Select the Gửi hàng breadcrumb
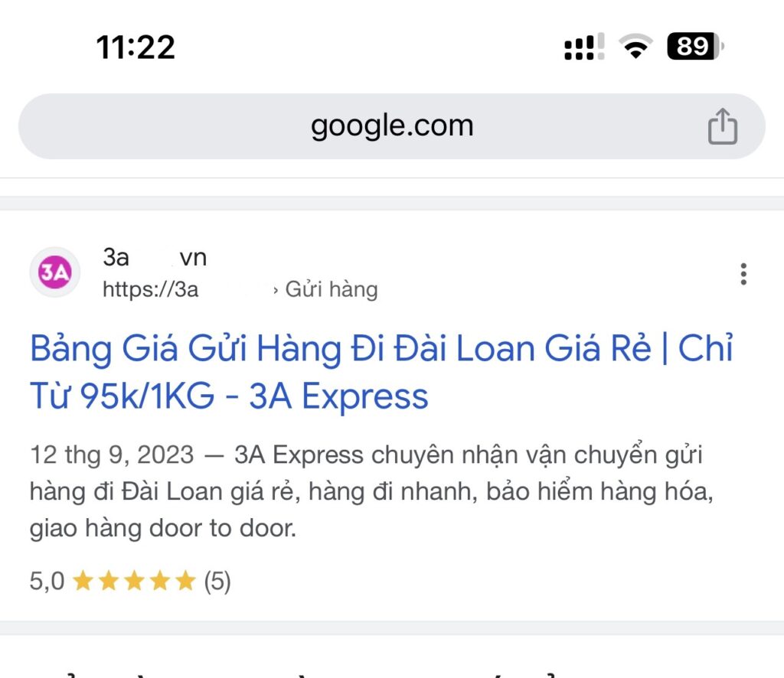This screenshot has width=784, height=678. (332, 290)
